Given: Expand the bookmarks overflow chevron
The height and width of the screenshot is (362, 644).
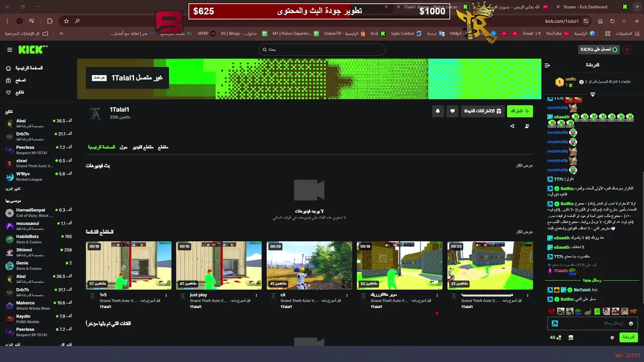Looking at the screenshot, I should pyautogui.click(x=61, y=34).
